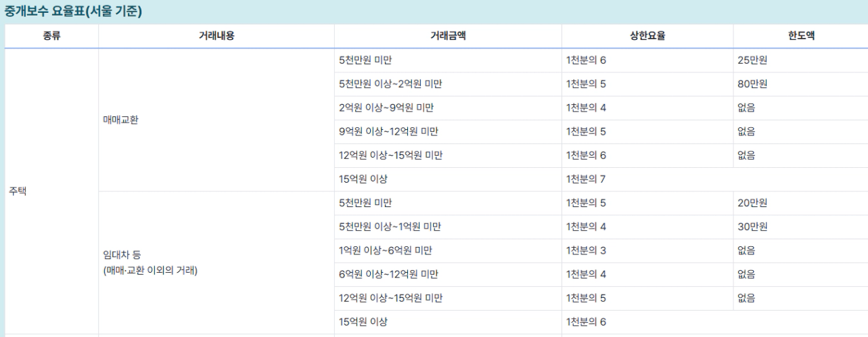Click the 1억원 이상~6억원 미만 cell
The height and width of the screenshot is (337, 868).
click(448, 250)
